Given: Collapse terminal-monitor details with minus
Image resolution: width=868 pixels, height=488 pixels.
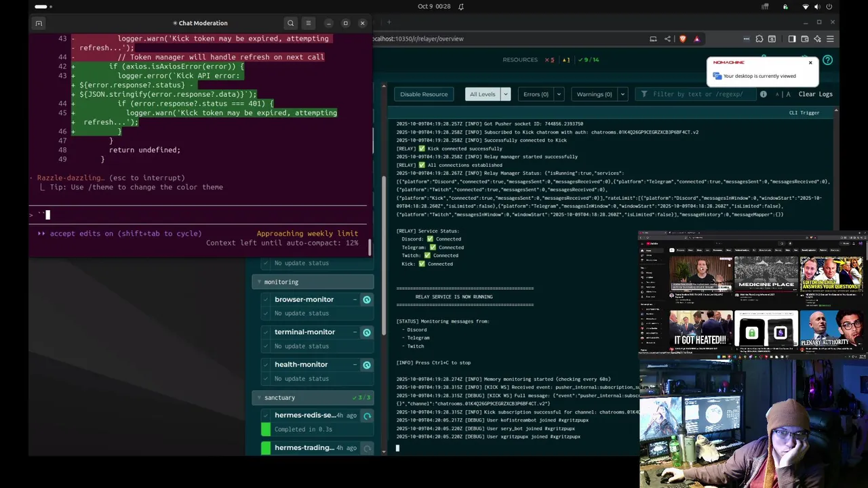Looking at the screenshot, I should [355, 332].
